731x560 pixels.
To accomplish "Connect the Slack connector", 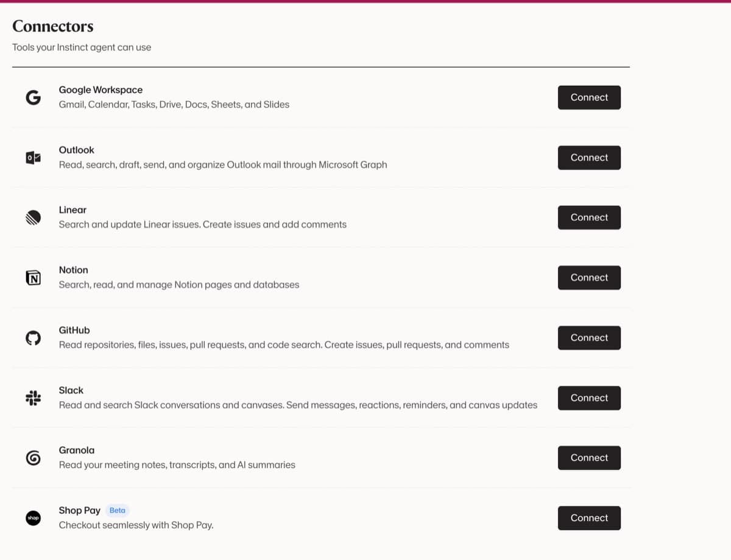I will point(589,398).
